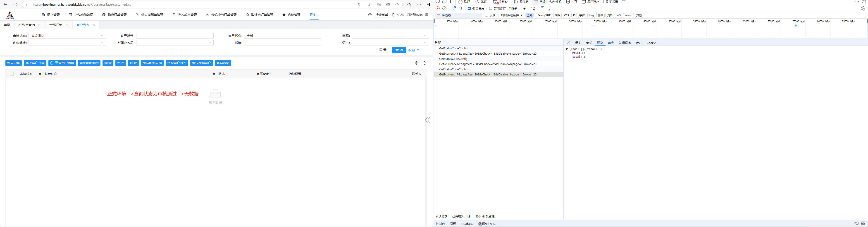Expand the 客户状态 dropdown
Viewport: 868px width, 227px height.
(282, 36)
